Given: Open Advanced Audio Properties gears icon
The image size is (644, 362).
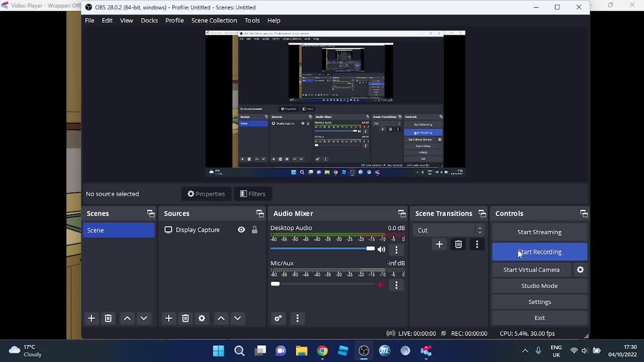Looking at the screenshot, I should click(x=278, y=318).
